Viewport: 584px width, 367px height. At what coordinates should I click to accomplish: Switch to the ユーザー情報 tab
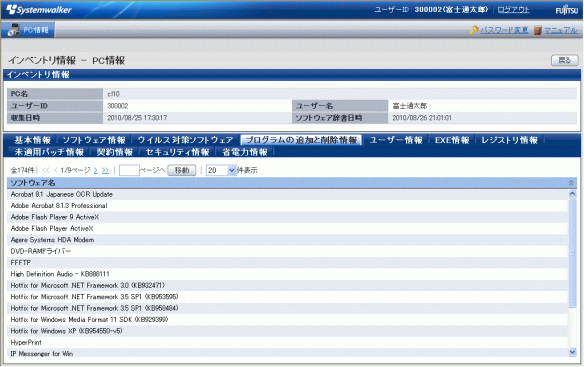[396, 140]
